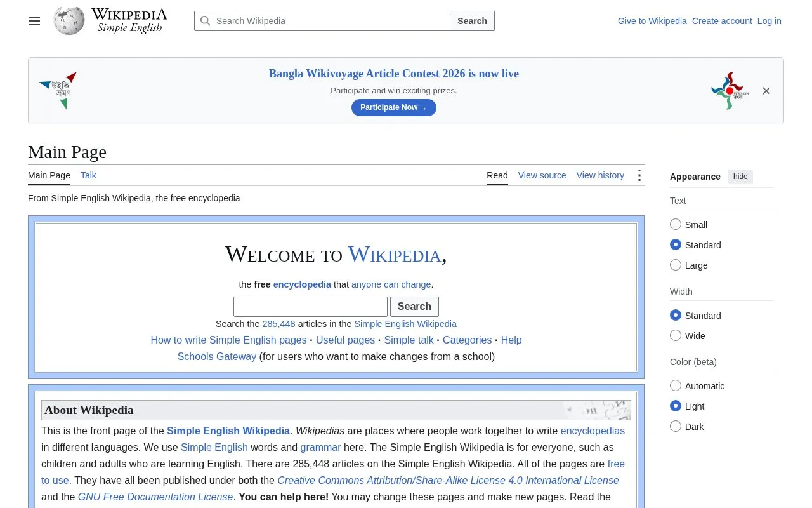Hide the Appearance panel

(740, 177)
